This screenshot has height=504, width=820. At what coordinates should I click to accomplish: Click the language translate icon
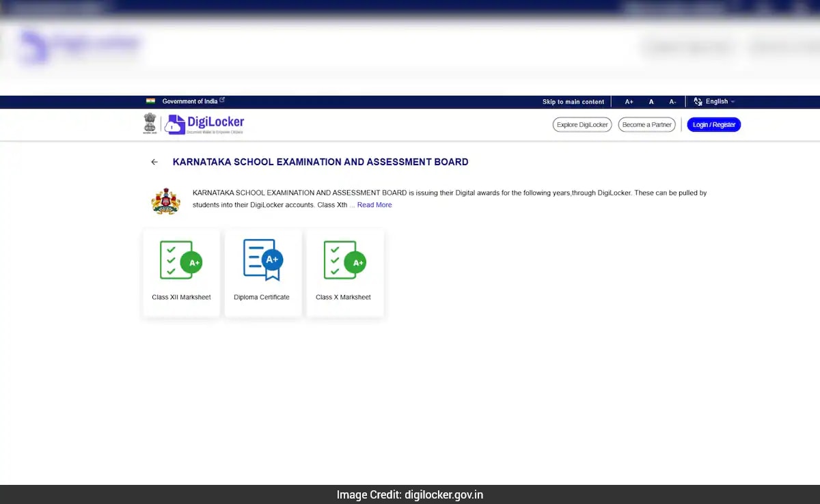[698, 102]
